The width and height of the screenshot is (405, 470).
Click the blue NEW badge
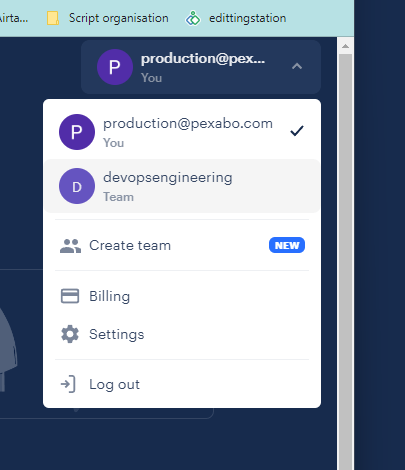click(287, 245)
